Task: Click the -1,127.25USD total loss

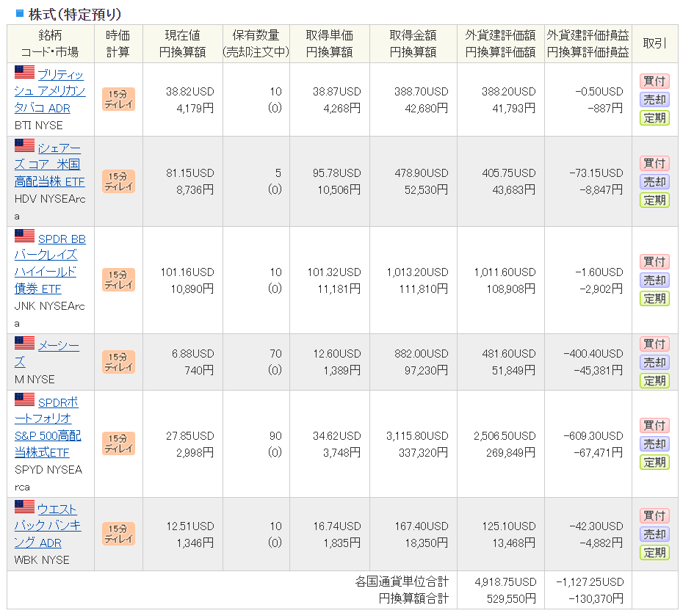Action: [590, 582]
